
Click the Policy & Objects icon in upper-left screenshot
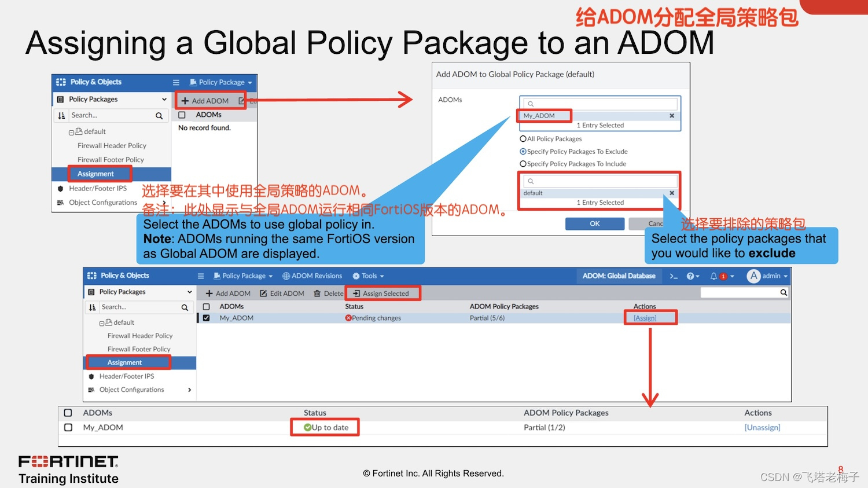click(61, 82)
